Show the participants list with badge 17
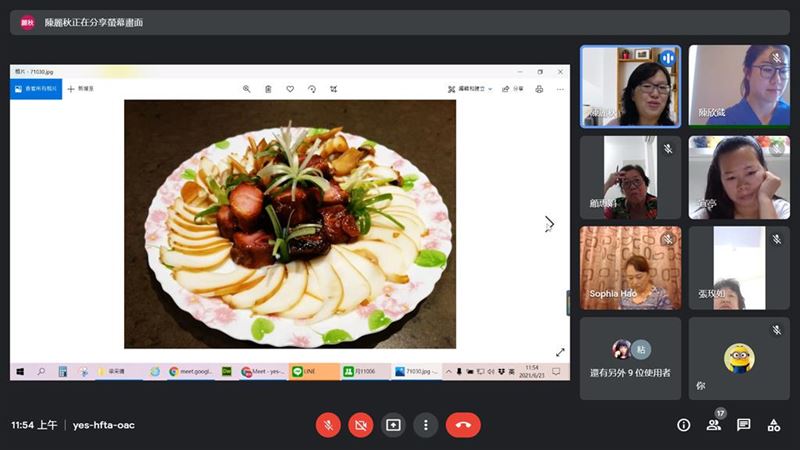The width and height of the screenshot is (800, 450). pos(714,425)
